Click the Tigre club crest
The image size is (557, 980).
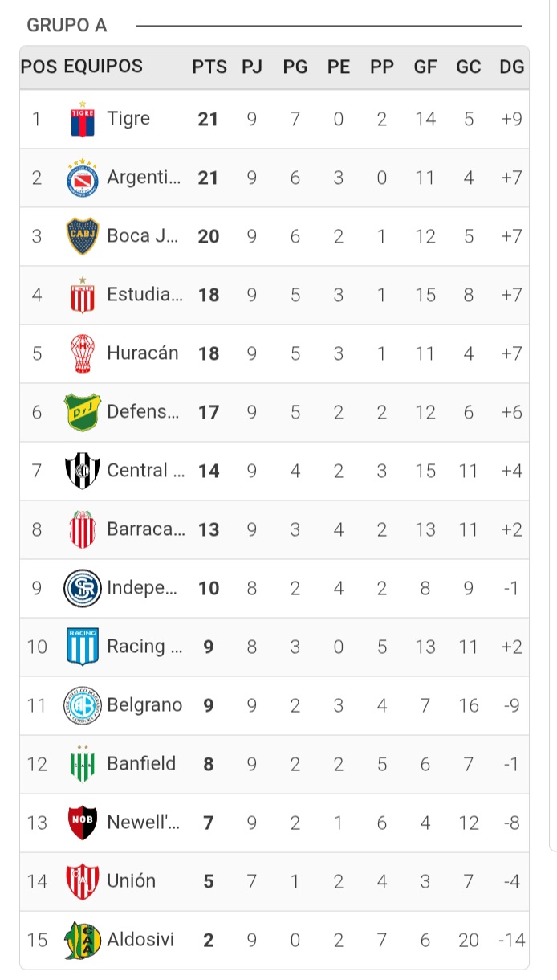[x=83, y=120]
